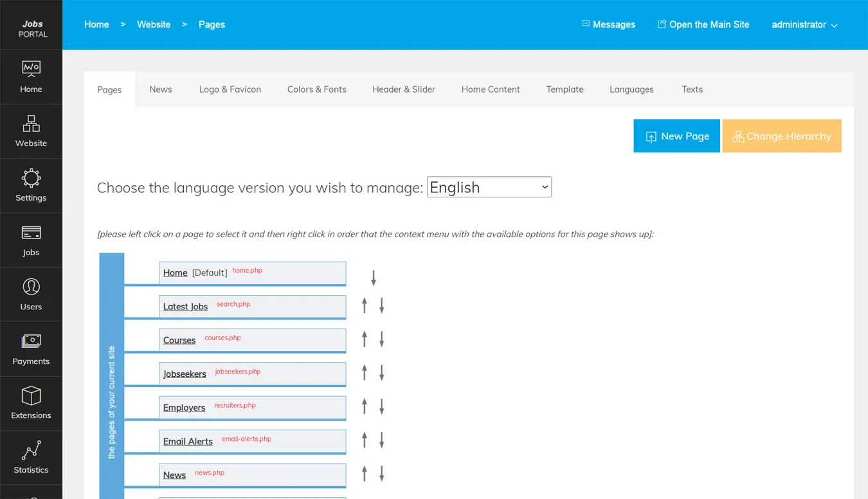This screenshot has width=868, height=499.
Task: Open the Jobs sidebar section
Action: click(31, 240)
